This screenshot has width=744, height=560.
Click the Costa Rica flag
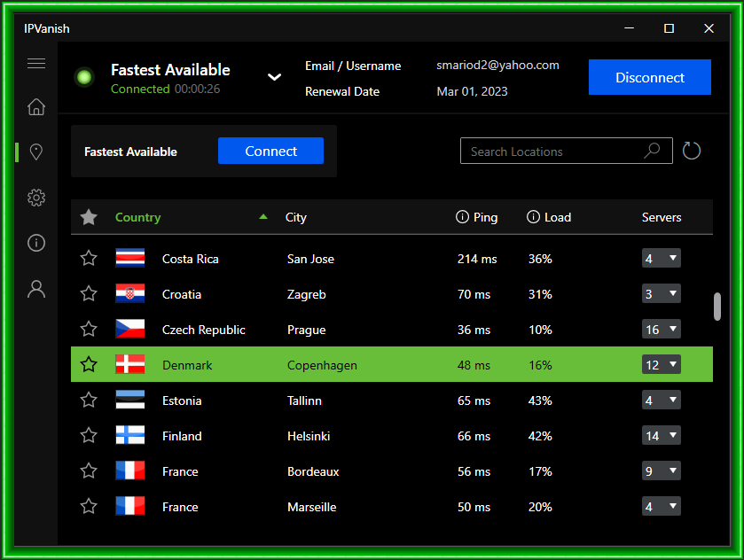(130, 258)
